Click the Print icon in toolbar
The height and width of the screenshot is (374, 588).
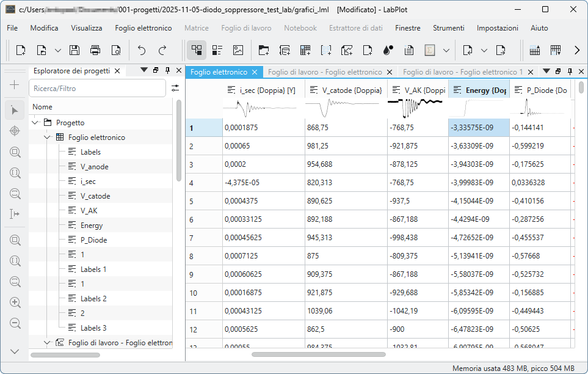pyautogui.click(x=95, y=51)
